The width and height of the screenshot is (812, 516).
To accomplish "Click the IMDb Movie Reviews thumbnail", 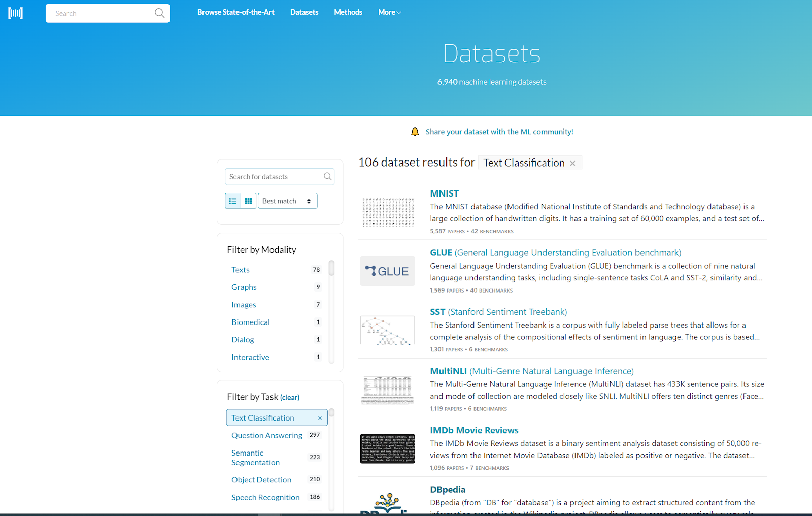I will coord(388,448).
